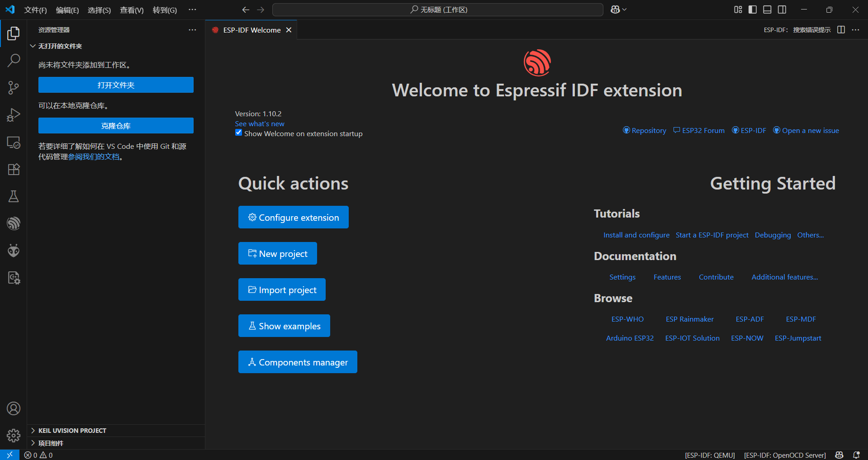Open the Search view in activity bar

tap(14, 60)
